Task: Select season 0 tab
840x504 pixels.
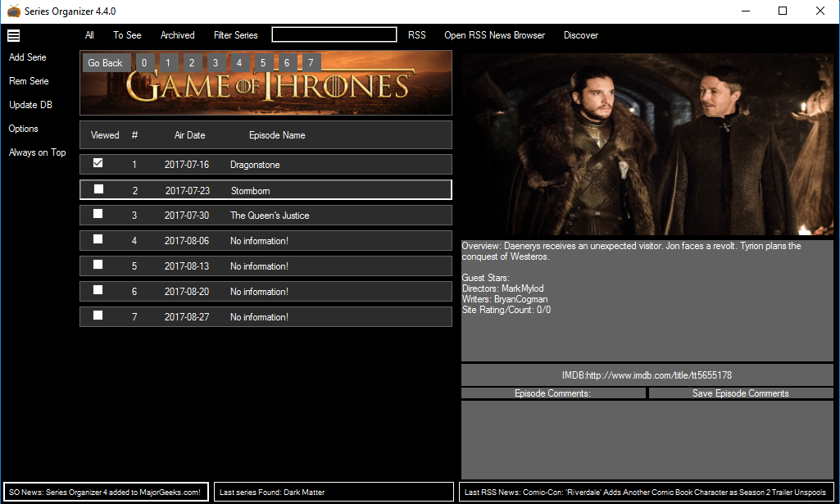Action: pos(144,63)
